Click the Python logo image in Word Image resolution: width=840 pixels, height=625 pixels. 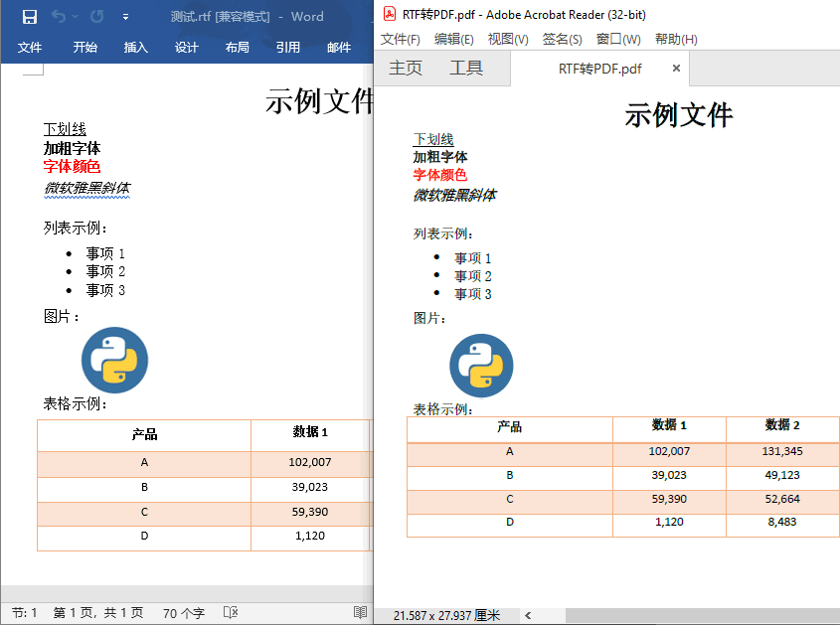tap(114, 360)
